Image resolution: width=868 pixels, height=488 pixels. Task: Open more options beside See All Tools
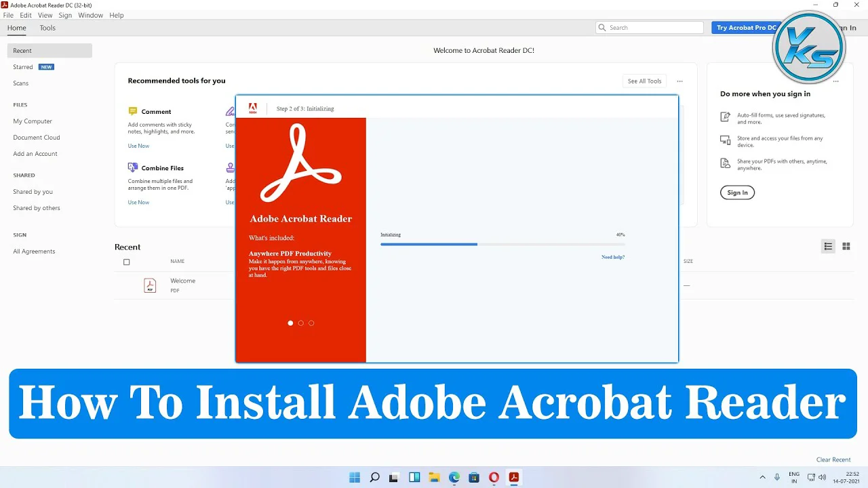pyautogui.click(x=679, y=81)
